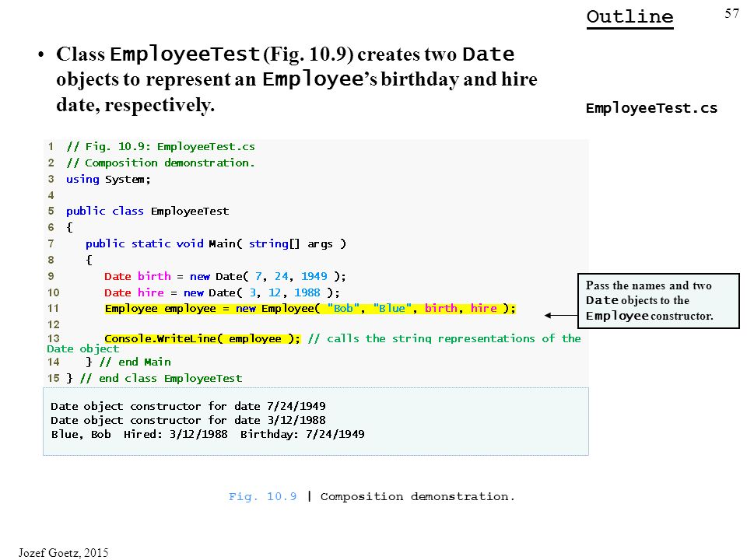Click the "Blue" string literal

(x=392, y=309)
